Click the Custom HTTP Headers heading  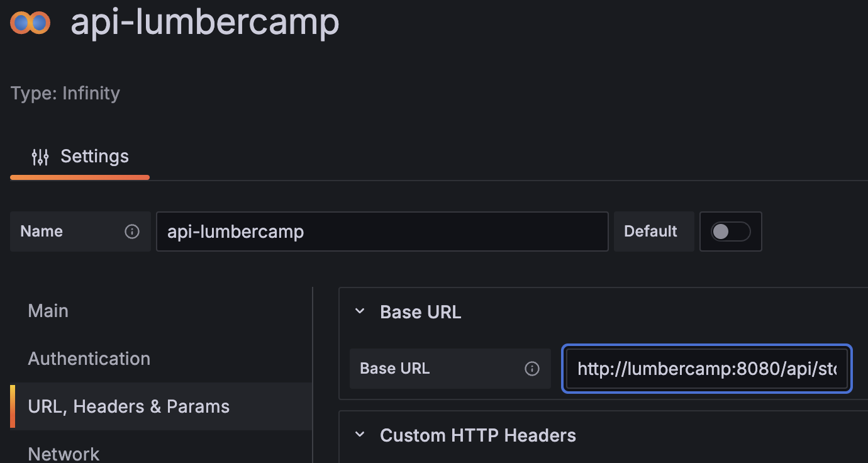point(478,435)
